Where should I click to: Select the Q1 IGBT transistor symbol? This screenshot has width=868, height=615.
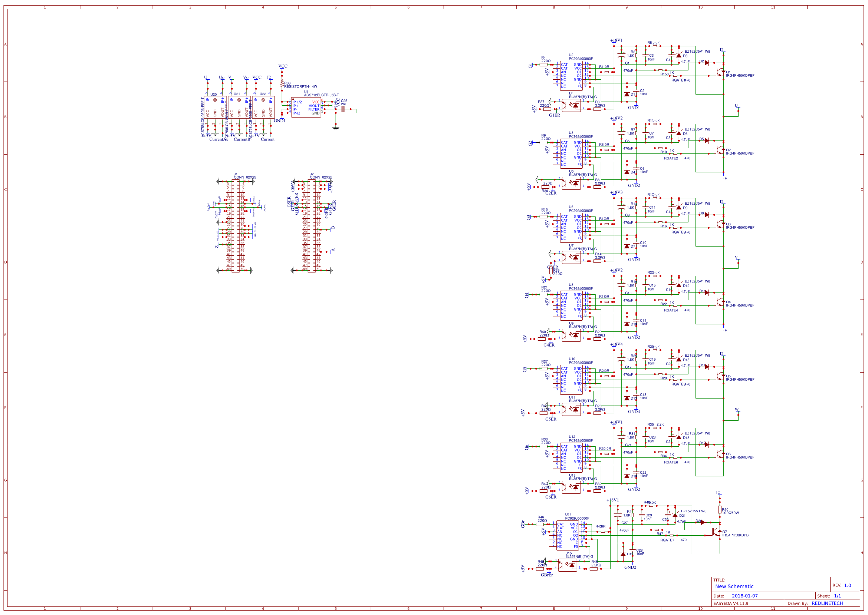720,72
